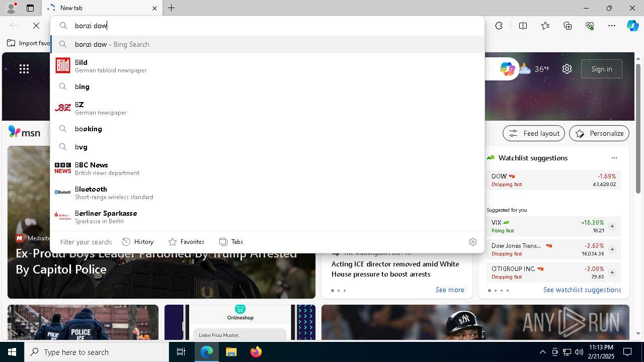Open Split screen view
644x362 pixels.
523,26
